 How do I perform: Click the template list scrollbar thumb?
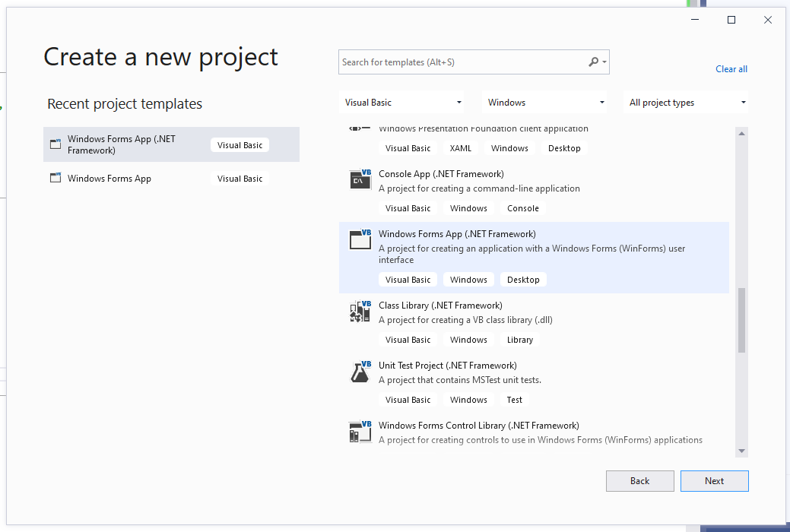pyautogui.click(x=741, y=320)
